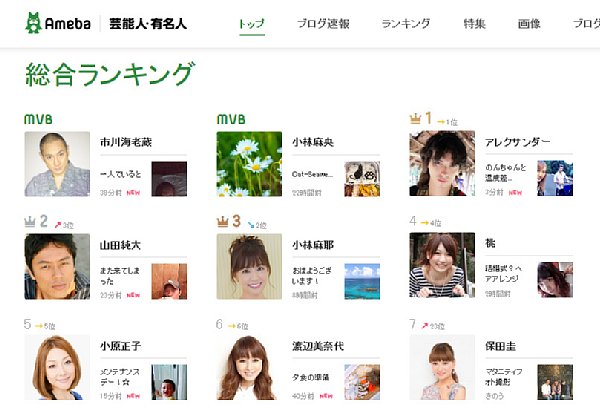Open the ocean photo post thumbnail
The image size is (600, 413).
click(x=362, y=281)
